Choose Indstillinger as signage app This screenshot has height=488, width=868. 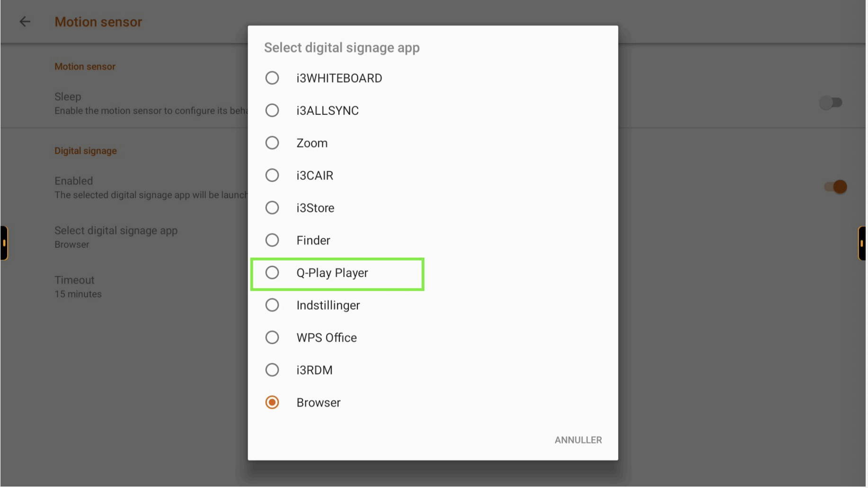pyautogui.click(x=433, y=305)
